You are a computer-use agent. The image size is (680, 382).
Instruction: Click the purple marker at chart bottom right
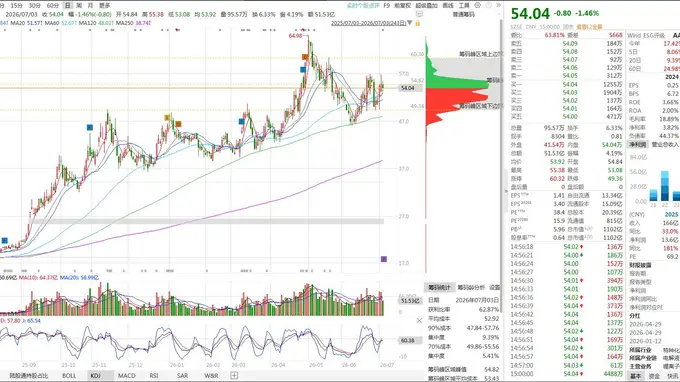pyautogui.click(x=383, y=259)
